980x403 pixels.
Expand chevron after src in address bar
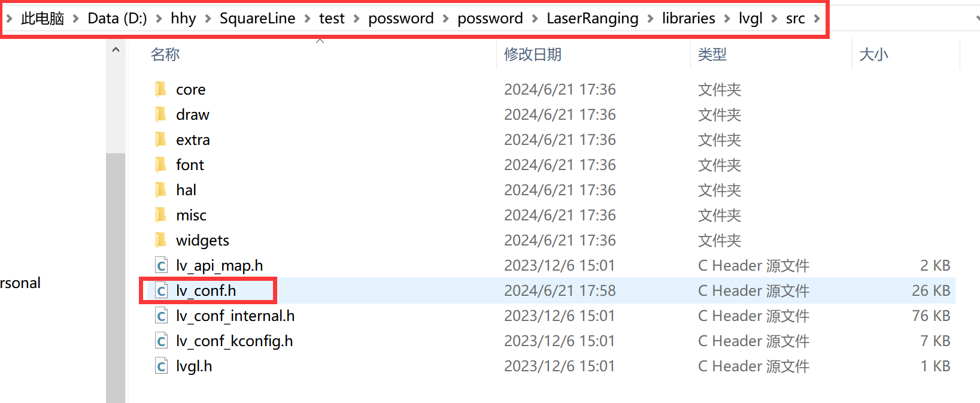click(817, 19)
